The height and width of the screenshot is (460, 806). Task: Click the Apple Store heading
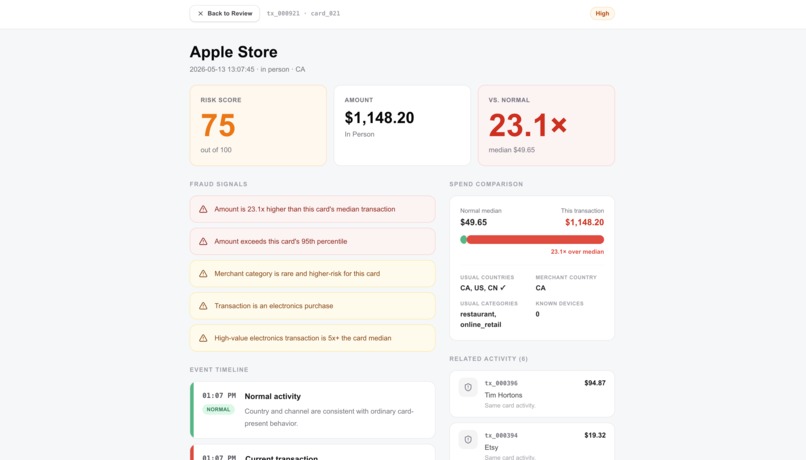233,52
